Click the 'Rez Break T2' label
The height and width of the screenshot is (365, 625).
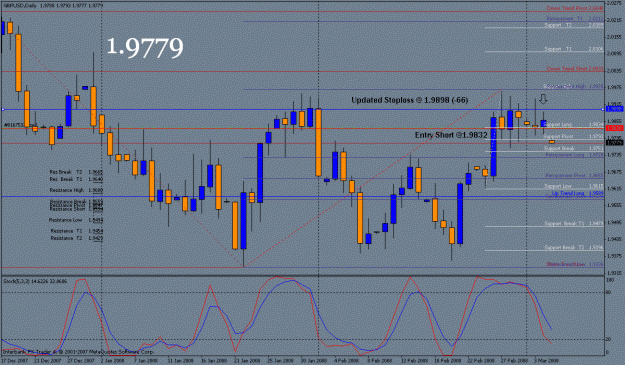click(x=76, y=172)
